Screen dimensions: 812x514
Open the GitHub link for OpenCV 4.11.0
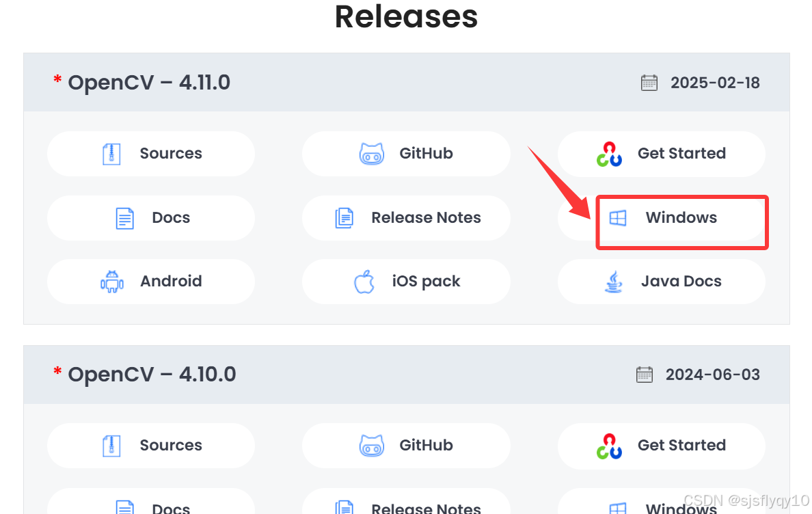pyautogui.click(x=406, y=154)
